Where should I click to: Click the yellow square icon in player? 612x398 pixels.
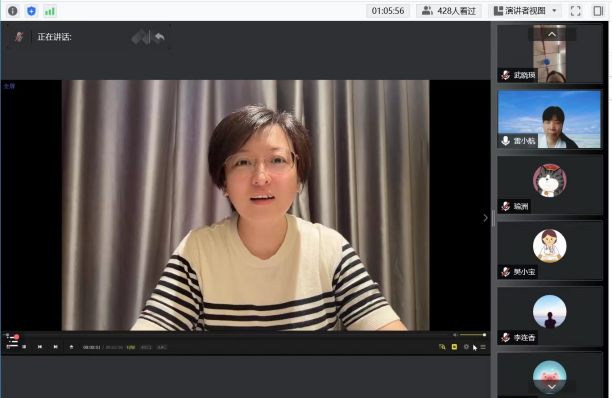click(454, 346)
